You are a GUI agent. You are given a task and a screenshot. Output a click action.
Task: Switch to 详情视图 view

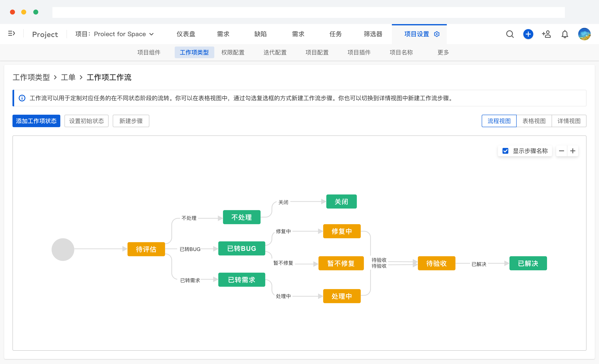coord(569,121)
